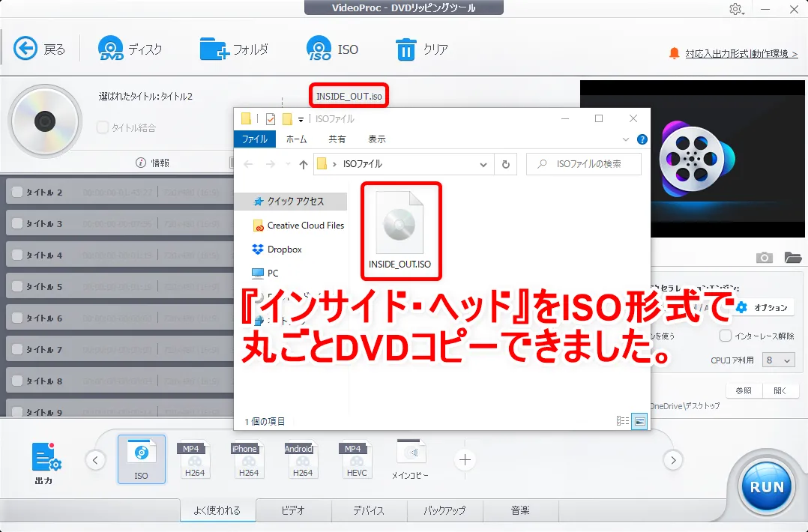The height and width of the screenshot is (532, 808).
Task: Open the オプション button
Action: pyautogui.click(x=763, y=307)
